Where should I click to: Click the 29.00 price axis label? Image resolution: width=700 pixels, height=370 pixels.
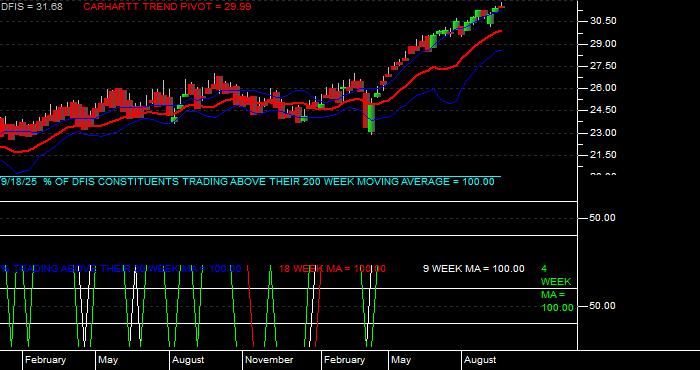(603, 44)
